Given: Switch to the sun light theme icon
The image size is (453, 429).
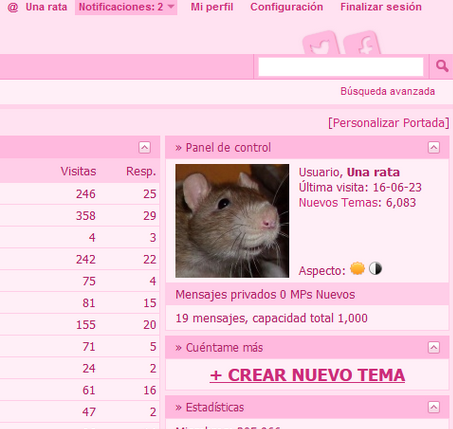Looking at the screenshot, I should (357, 269).
